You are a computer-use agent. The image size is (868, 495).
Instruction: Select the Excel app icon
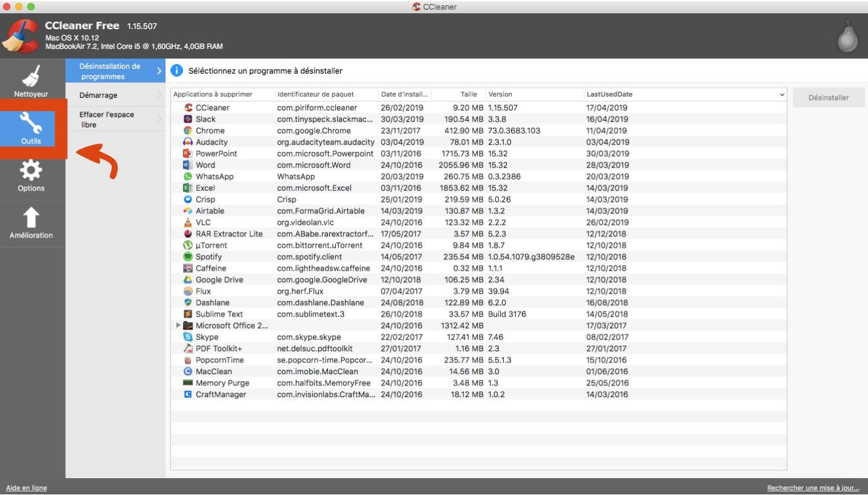[188, 188]
